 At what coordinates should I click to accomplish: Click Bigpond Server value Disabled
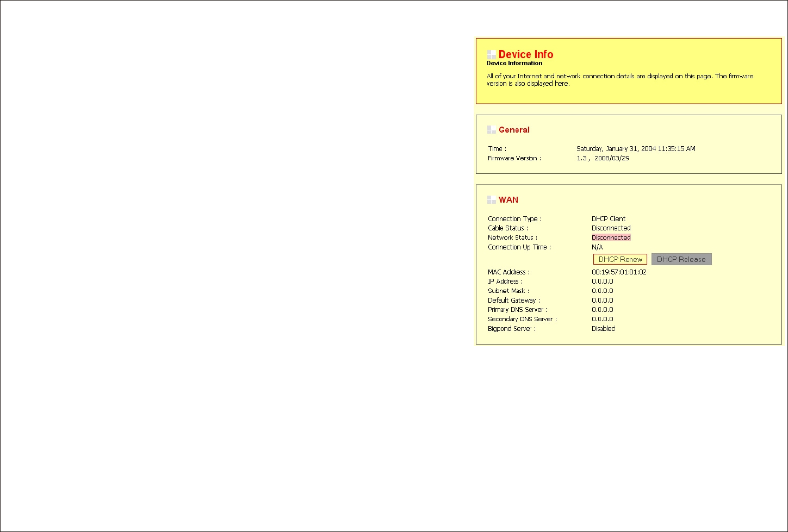tap(604, 329)
